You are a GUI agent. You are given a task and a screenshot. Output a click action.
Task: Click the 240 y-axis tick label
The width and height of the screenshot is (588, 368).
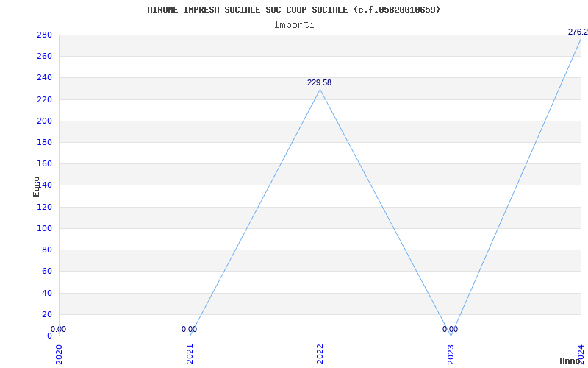pos(44,78)
